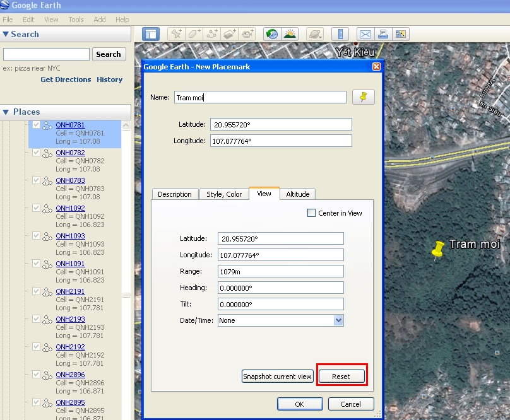Click the sunlight toolbar icon

click(x=290, y=34)
